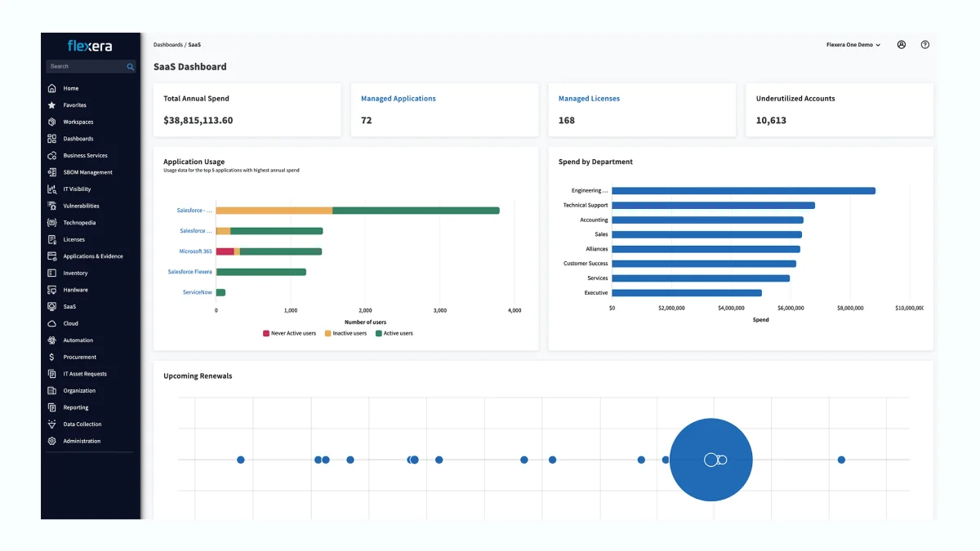The image size is (980, 551).
Task: Open the Managed Applications link
Action: pos(399,99)
